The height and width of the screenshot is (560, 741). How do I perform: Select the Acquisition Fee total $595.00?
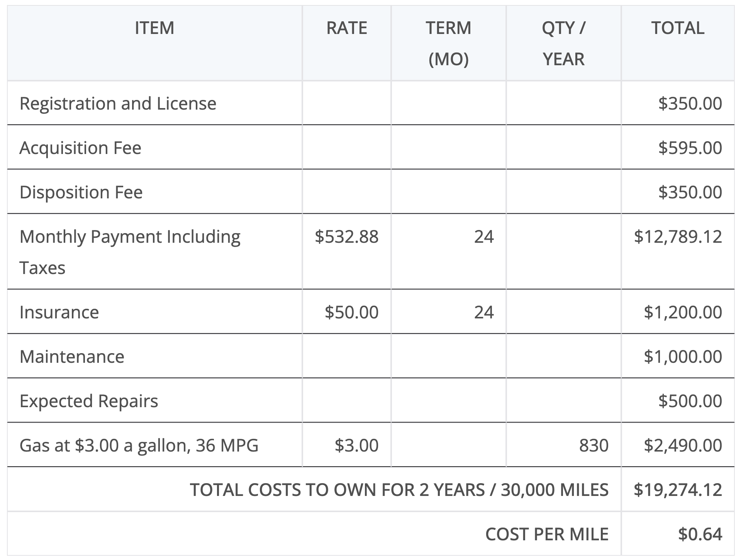pos(690,148)
